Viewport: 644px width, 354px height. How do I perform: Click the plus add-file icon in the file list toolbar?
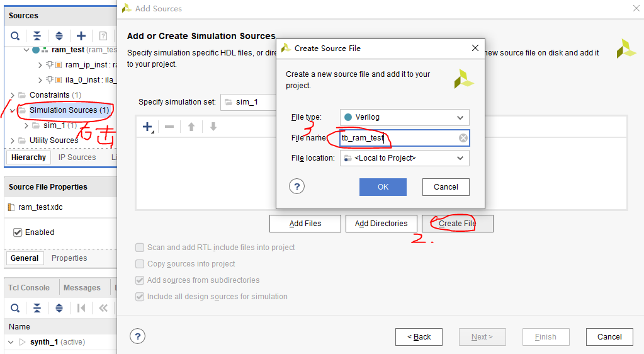tap(148, 127)
